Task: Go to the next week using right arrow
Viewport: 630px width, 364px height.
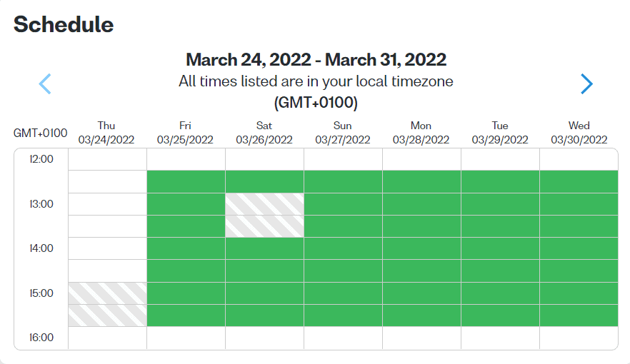Action: coord(586,84)
